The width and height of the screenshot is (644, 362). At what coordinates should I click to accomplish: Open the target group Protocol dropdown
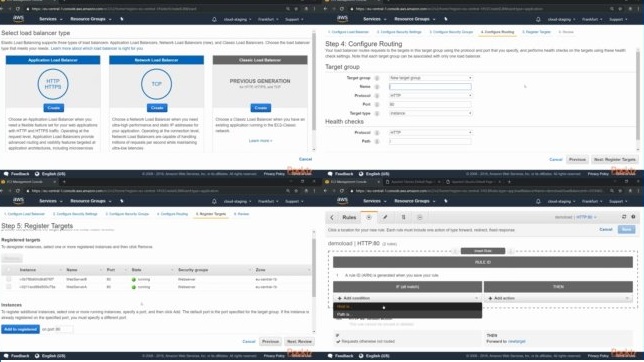(x=430, y=96)
